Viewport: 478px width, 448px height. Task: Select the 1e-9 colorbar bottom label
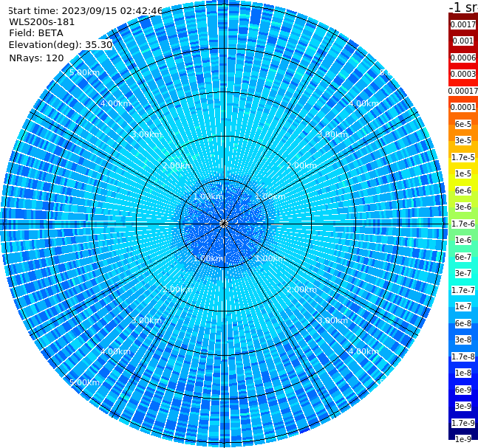[463, 439]
